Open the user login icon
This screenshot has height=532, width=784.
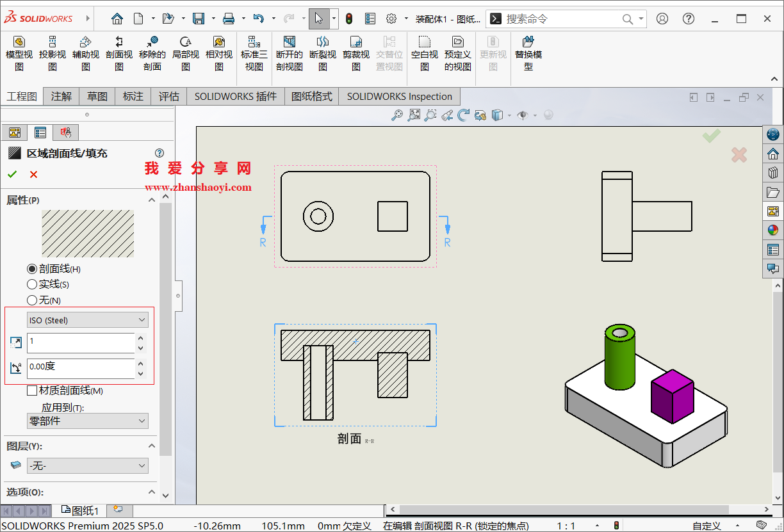662,19
